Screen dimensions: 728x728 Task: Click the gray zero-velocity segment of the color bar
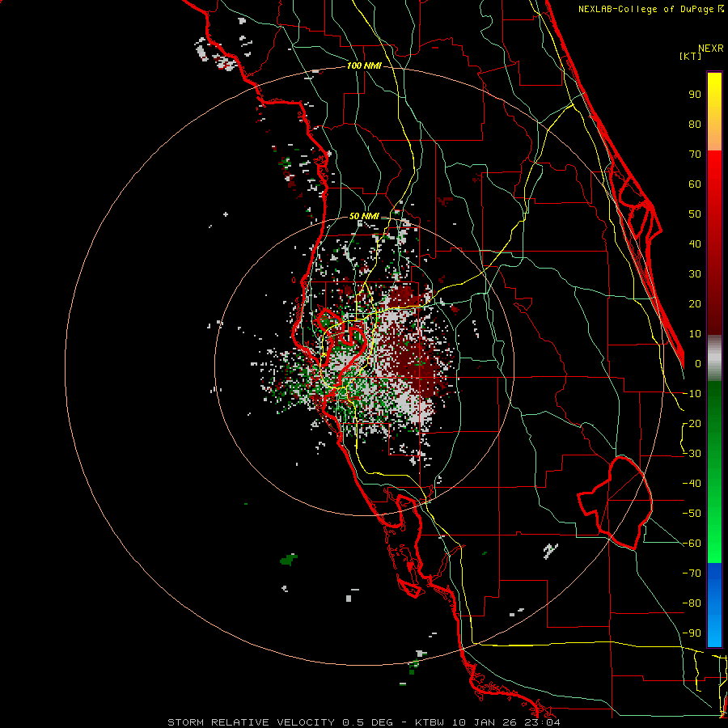[x=714, y=358]
